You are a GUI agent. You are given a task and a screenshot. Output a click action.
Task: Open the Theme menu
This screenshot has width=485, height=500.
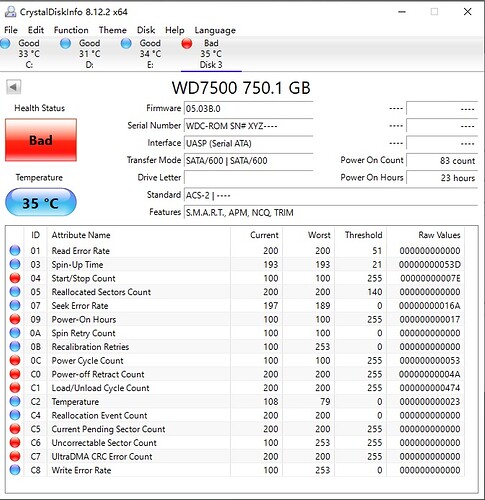113,30
